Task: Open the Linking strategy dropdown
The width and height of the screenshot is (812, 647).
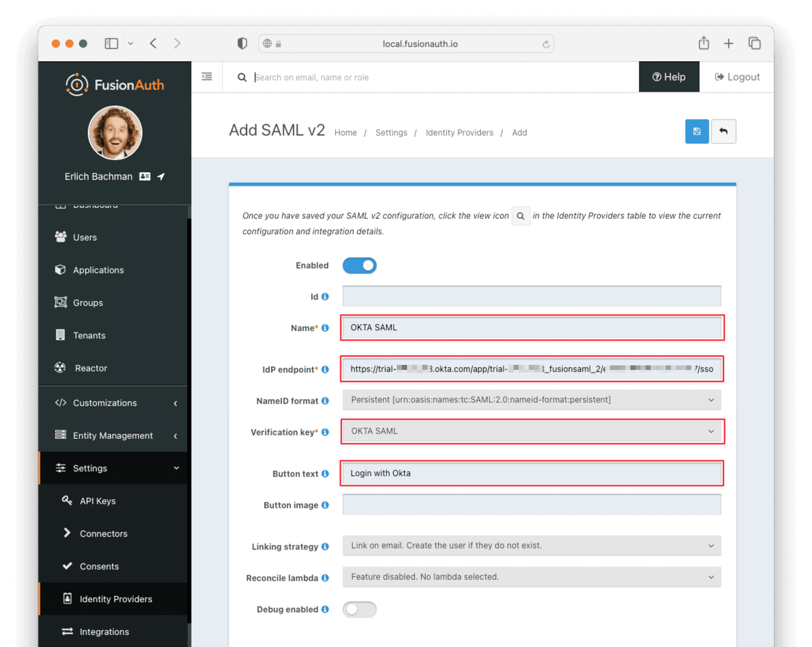Action: [x=531, y=546]
